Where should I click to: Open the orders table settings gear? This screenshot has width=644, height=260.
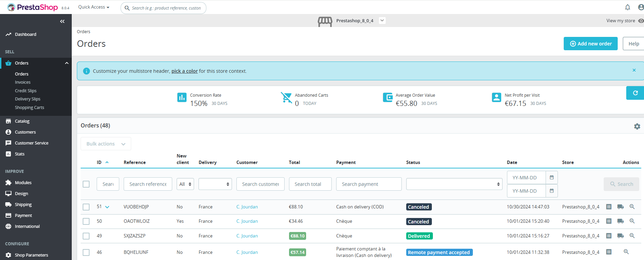(x=637, y=126)
